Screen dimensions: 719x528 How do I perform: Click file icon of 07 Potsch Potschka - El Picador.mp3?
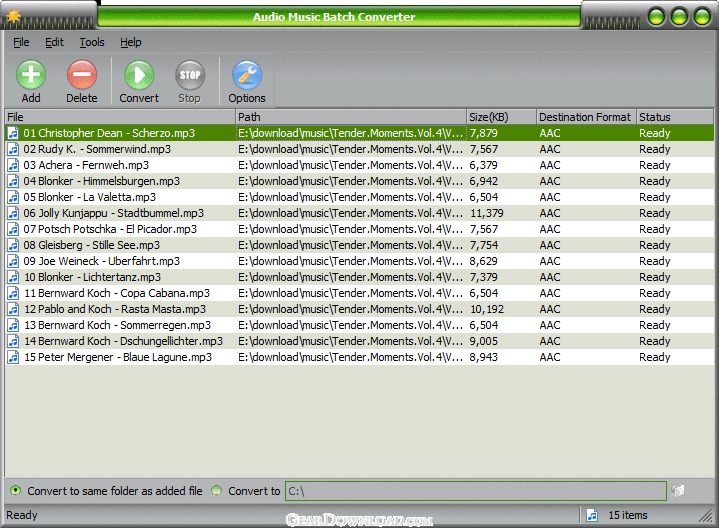point(13,229)
